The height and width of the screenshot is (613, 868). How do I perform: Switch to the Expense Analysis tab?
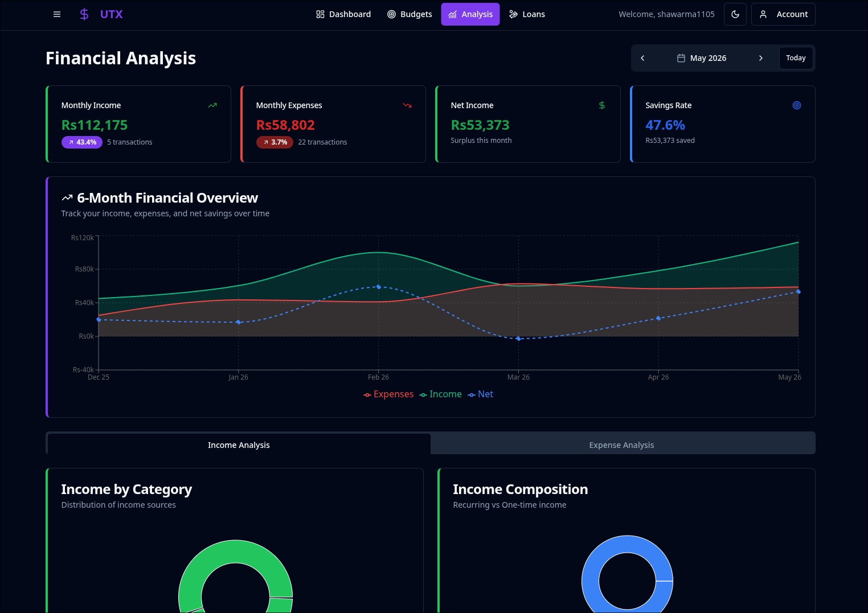point(621,445)
